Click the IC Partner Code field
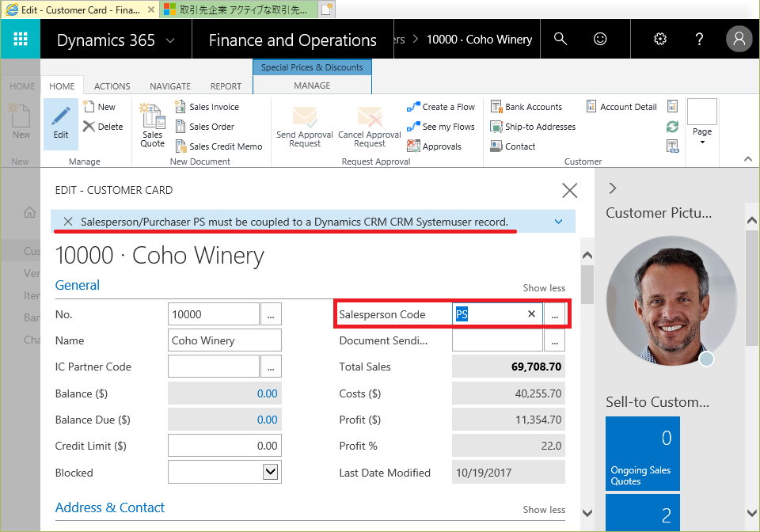The height and width of the screenshot is (532, 760). [214, 367]
